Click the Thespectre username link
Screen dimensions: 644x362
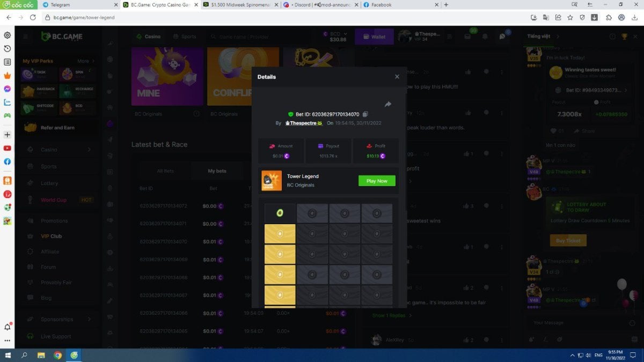303,123
